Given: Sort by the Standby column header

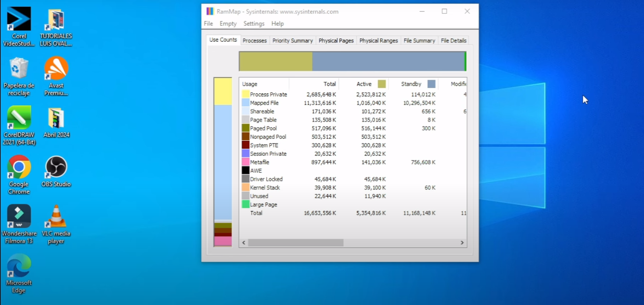Looking at the screenshot, I should tap(413, 84).
